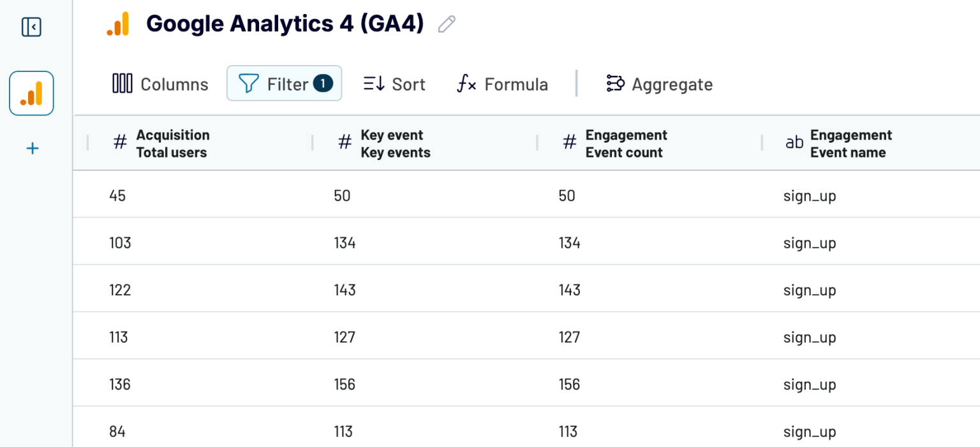Select the row with value 136

point(120,384)
